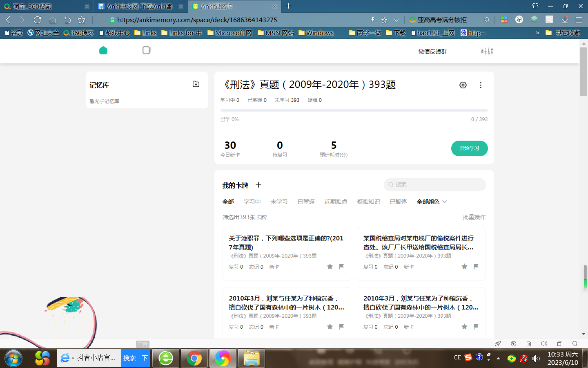Click the volume icon in system tray
Image resolution: width=588 pixels, height=368 pixels.
click(x=536, y=359)
